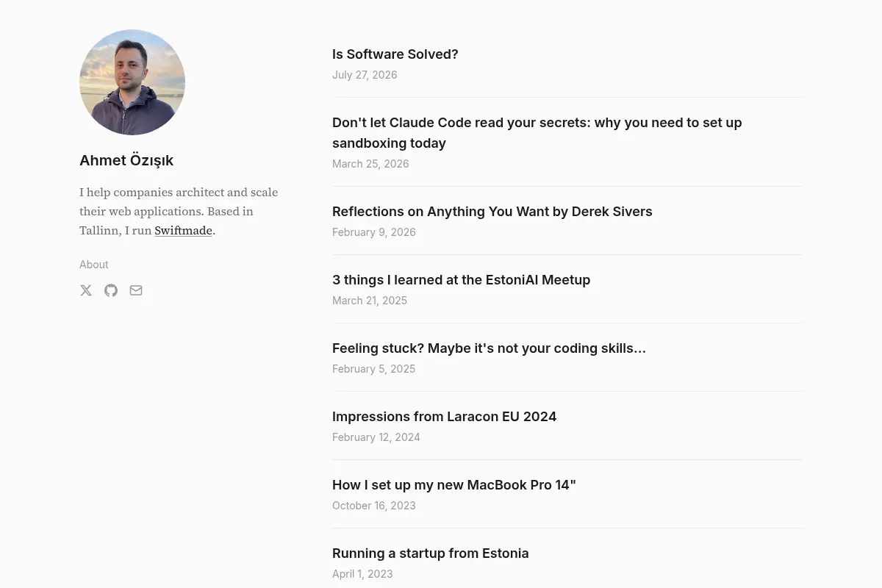This screenshot has height=588, width=882.
Task: Read Reflections on Anything You Want post
Action: point(492,212)
